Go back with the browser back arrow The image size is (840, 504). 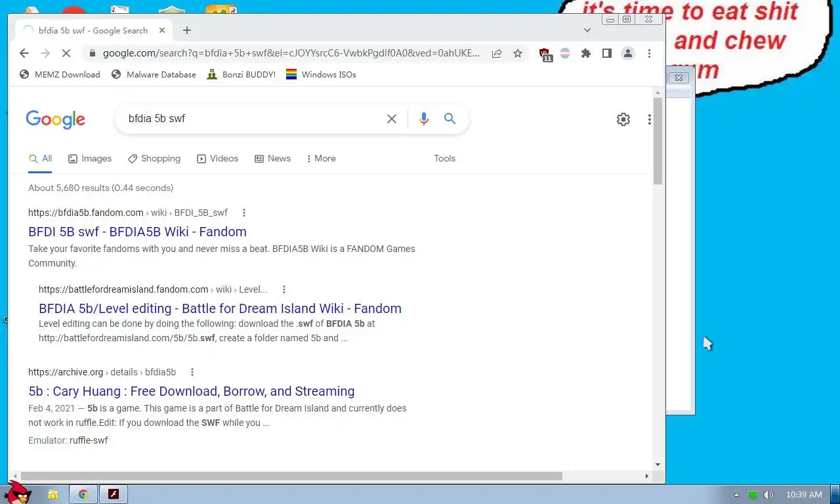[x=24, y=54]
